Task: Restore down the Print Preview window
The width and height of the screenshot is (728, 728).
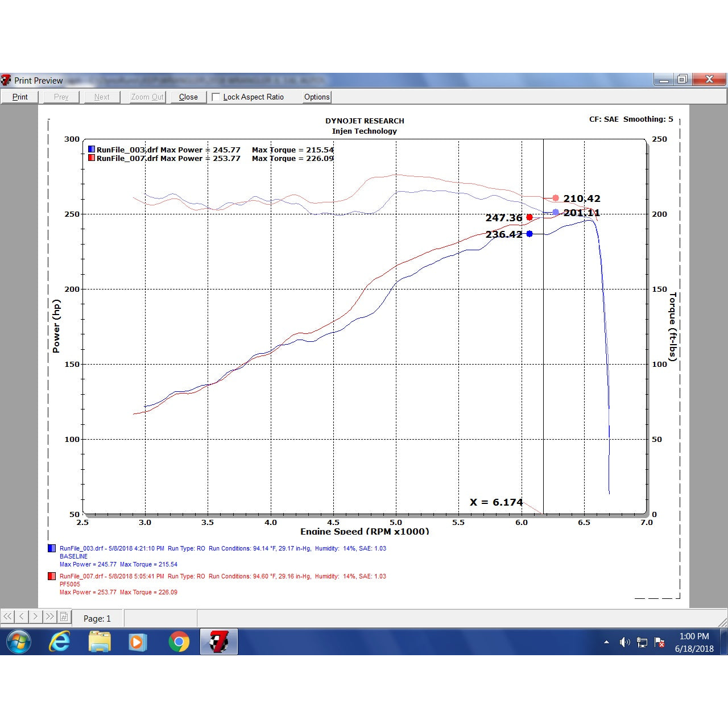Action: click(682, 79)
